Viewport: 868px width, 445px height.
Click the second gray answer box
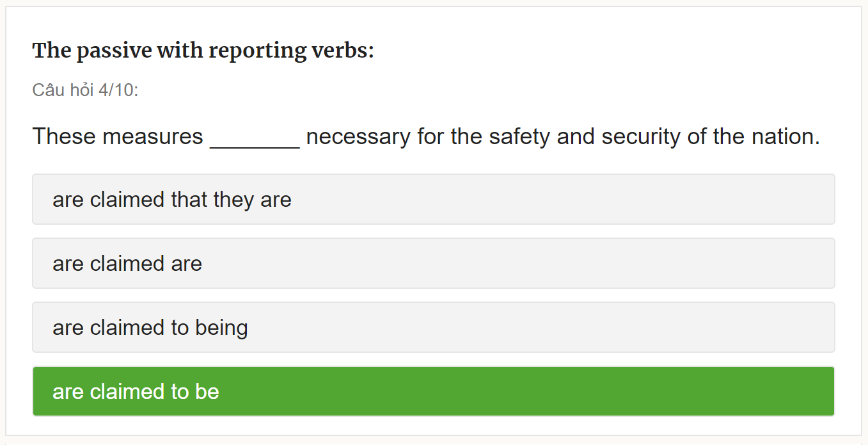(433, 263)
